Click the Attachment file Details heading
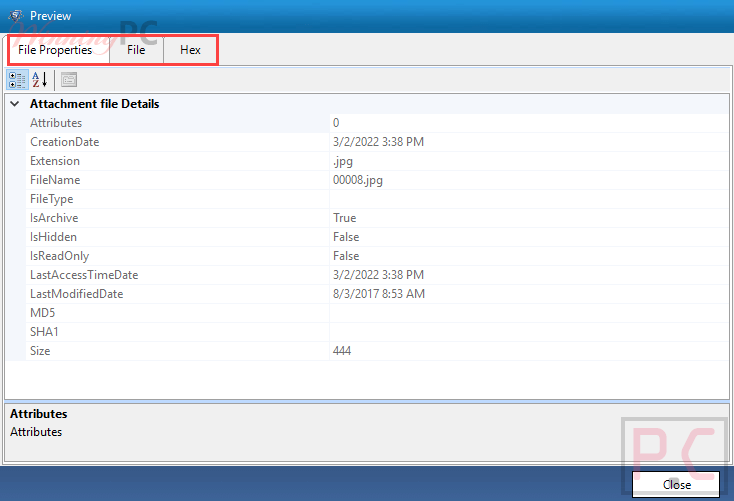Image resolution: width=734 pixels, height=501 pixels. pyautogui.click(x=95, y=104)
